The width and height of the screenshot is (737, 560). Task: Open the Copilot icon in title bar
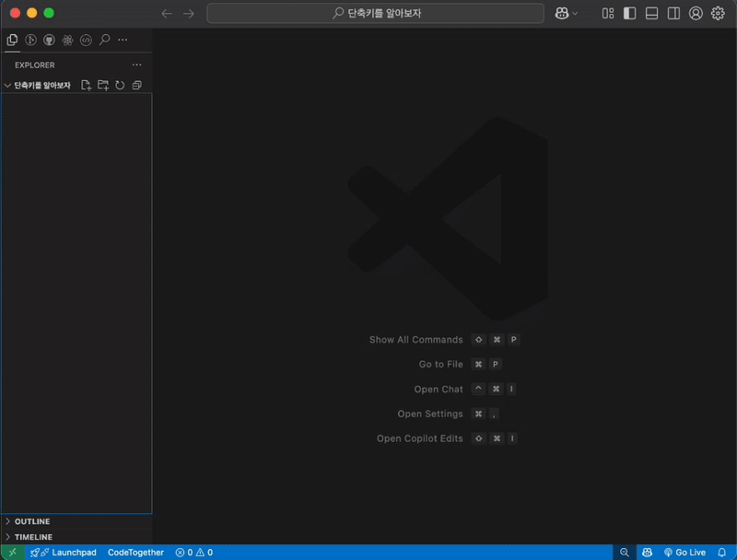tap(562, 13)
